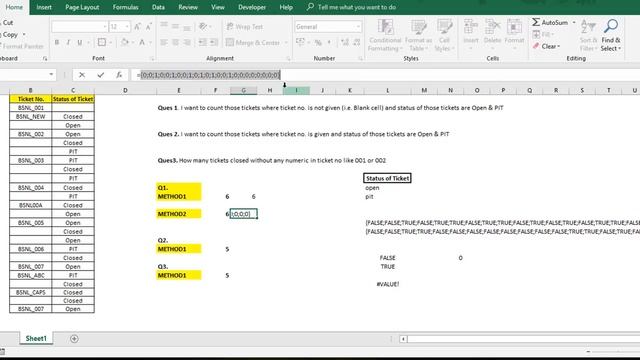Increase font size with larger A icon

tap(138, 27)
